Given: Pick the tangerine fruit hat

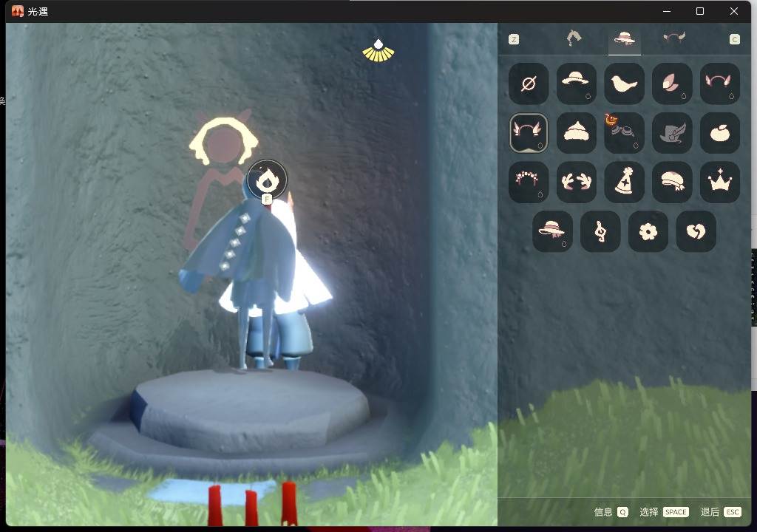Looking at the screenshot, I should (x=719, y=133).
